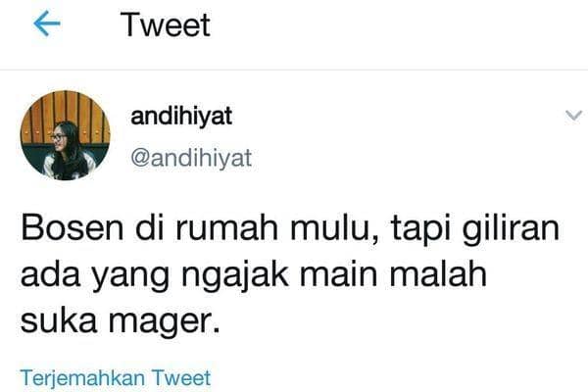The image size is (588, 392).
Task: Select the @andihiyat handle
Action: [x=191, y=158]
